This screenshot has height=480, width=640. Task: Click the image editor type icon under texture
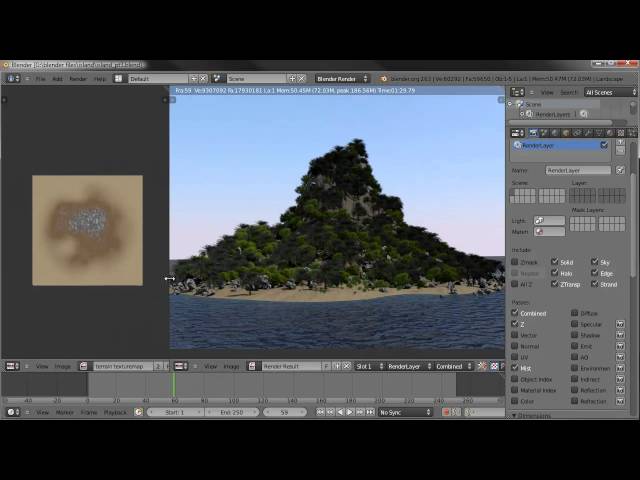coord(13,366)
